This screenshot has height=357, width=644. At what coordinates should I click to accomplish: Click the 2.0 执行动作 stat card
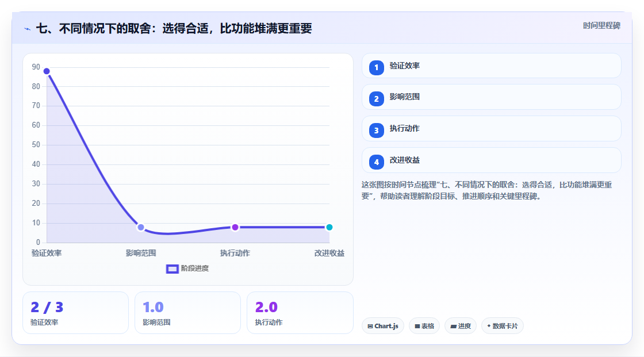(300, 313)
